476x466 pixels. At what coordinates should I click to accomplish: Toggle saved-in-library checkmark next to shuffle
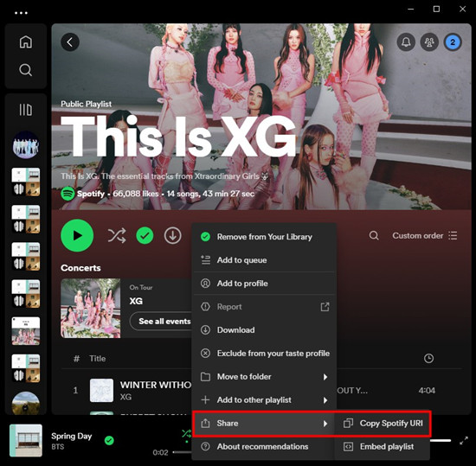pos(145,235)
